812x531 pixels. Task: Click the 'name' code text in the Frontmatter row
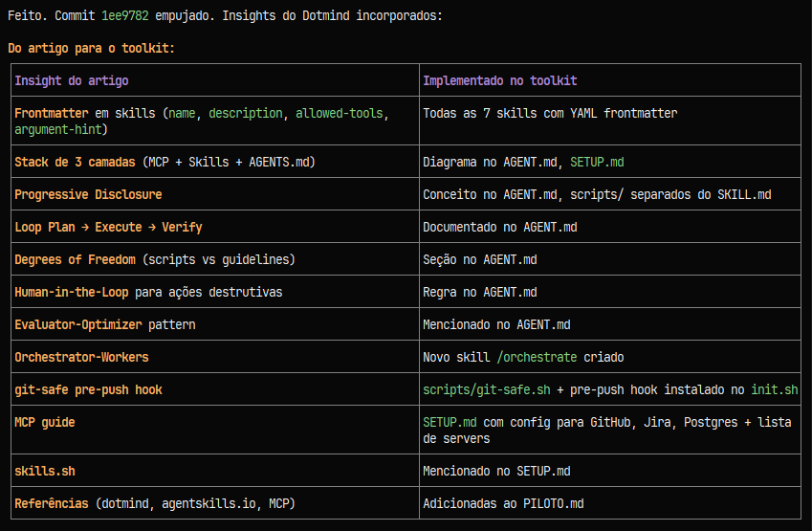pos(182,114)
